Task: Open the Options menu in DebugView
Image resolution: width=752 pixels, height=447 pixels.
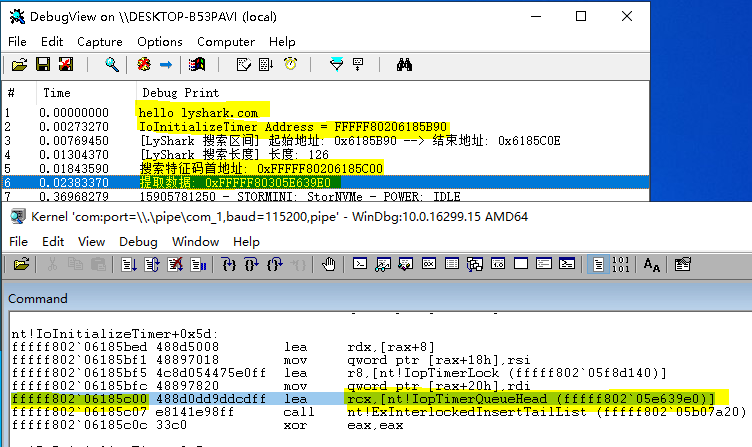Action: (x=160, y=42)
